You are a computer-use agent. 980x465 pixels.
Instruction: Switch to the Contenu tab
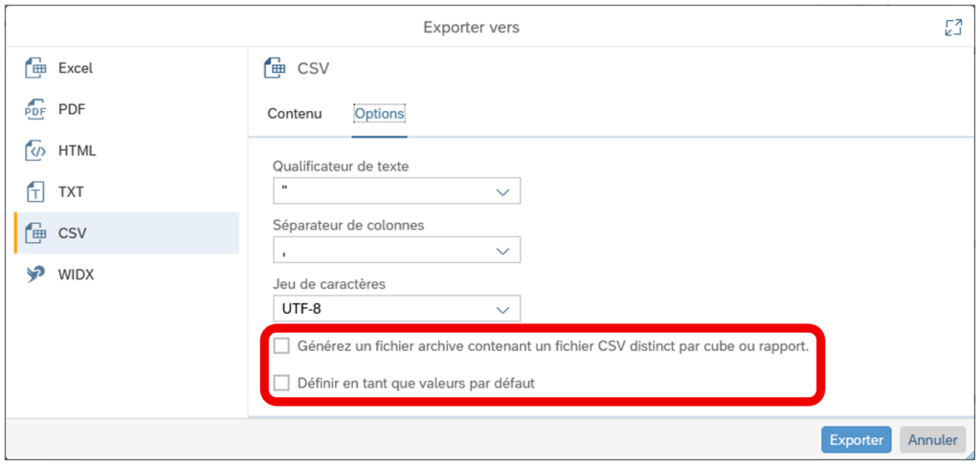(x=295, y=114)
